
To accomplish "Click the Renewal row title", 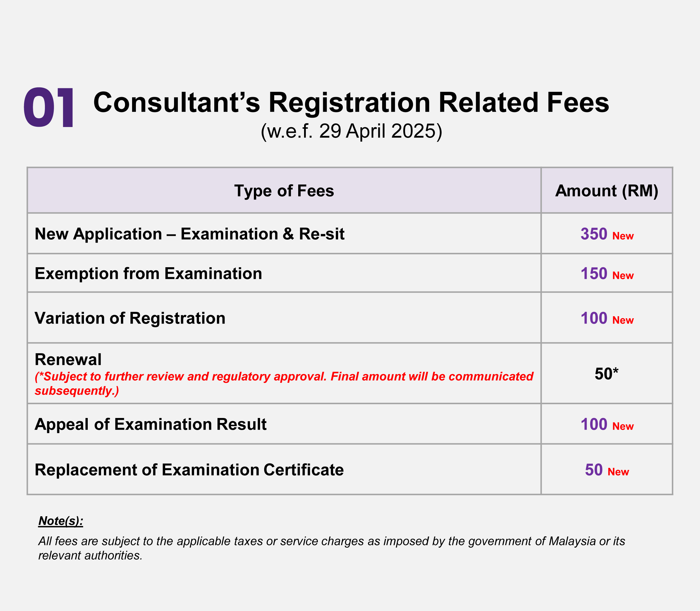I will (x=68, y=359).
